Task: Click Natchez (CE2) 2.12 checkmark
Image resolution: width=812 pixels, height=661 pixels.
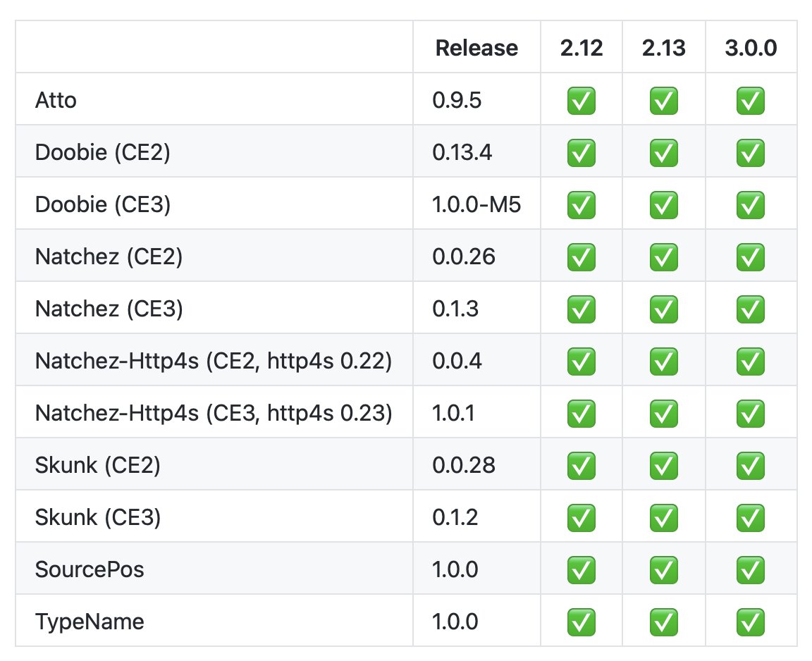Action: click(581, 257)
